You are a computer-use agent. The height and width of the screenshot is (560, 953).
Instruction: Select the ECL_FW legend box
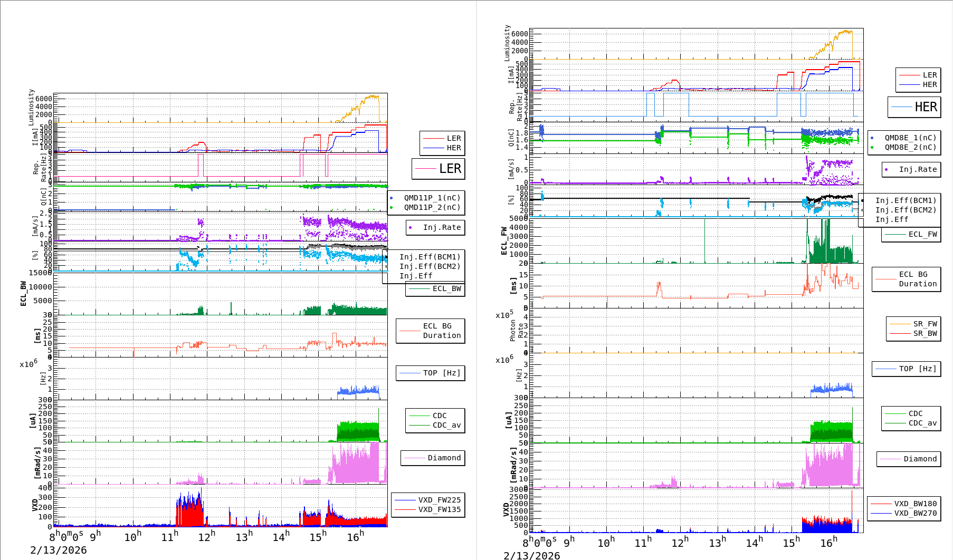click(911, 234)
